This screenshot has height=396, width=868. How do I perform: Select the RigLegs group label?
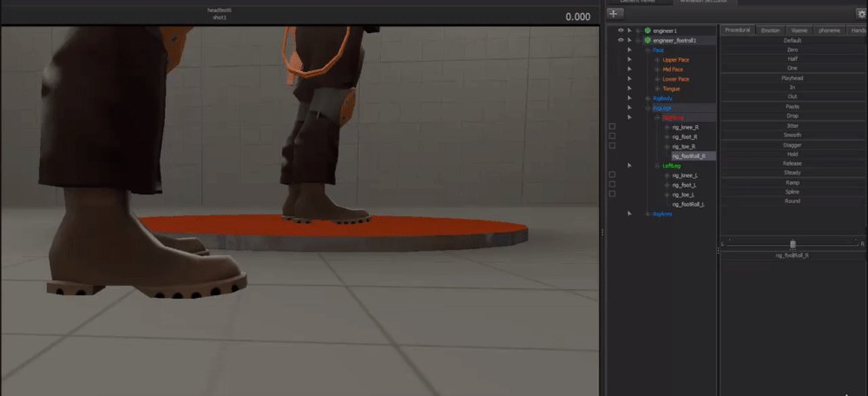coord(662,108)
